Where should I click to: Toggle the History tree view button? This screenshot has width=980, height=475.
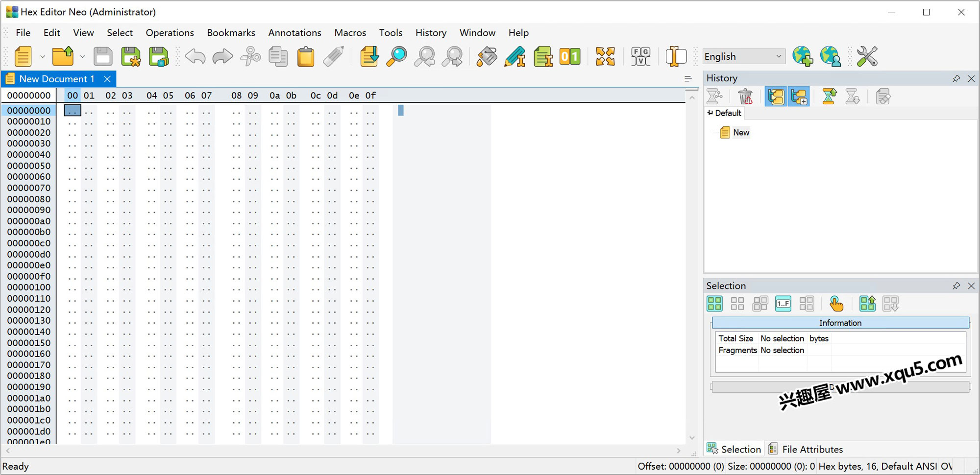(776, 97)
